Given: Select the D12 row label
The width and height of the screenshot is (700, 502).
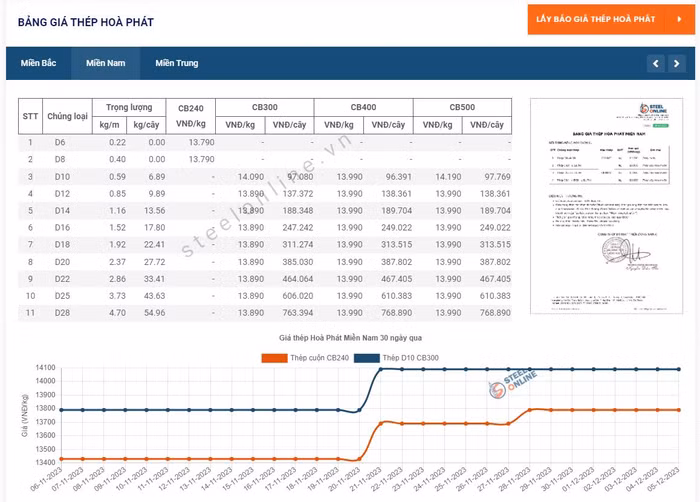Looking at the screenshot, I should point(62,194).
